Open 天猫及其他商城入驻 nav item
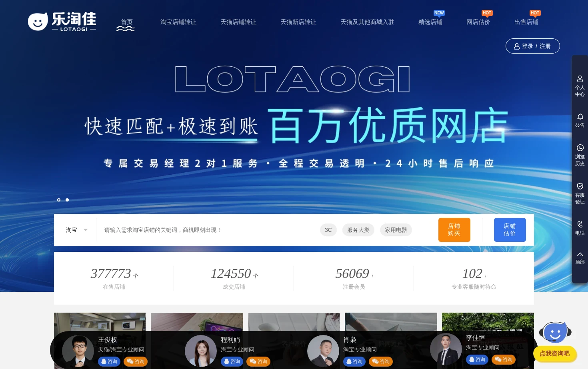Screen dimensions: 588x369 [367, 22]
